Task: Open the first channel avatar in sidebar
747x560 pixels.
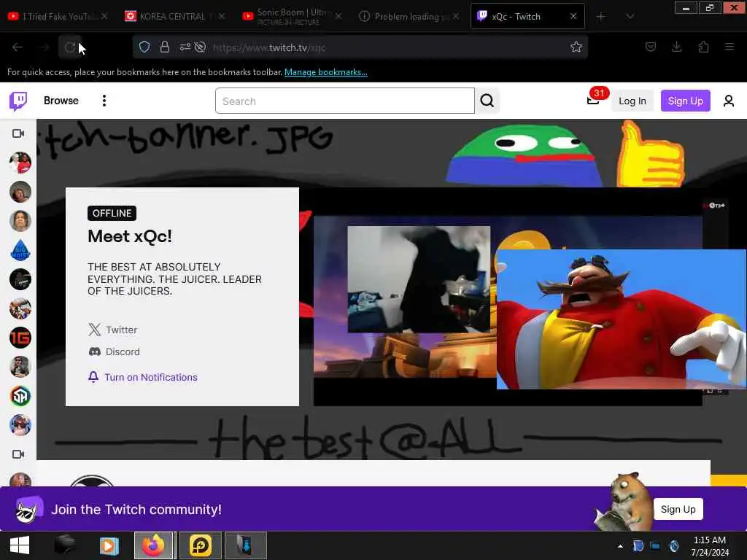Action: click(x=20, y=163)
